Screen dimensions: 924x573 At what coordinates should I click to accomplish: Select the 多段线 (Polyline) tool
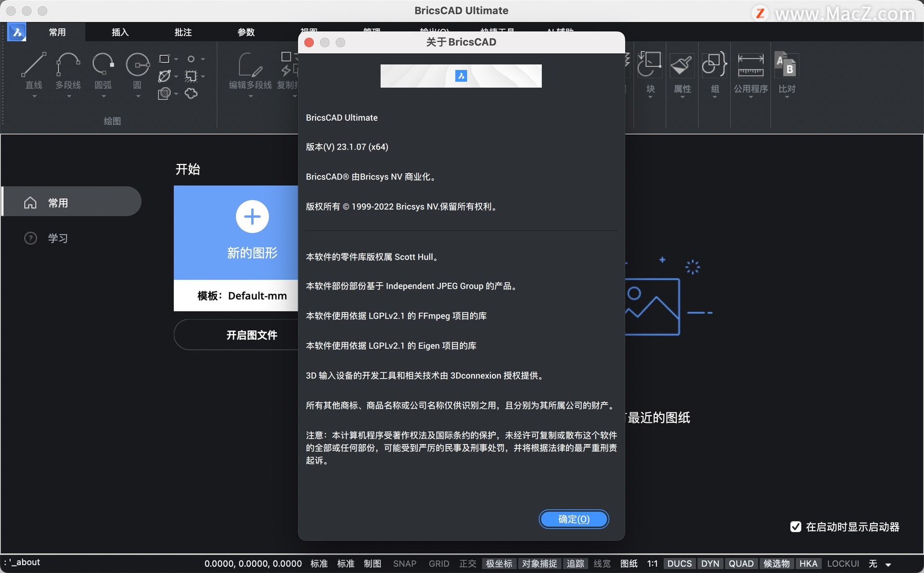pyautogui.click(x=68, y=71)
